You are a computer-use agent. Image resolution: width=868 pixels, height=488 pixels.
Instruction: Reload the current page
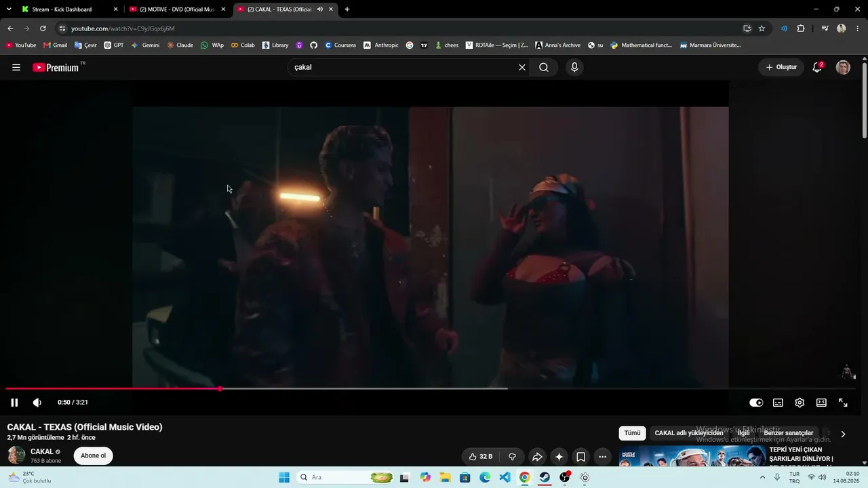tap(43, 28)
